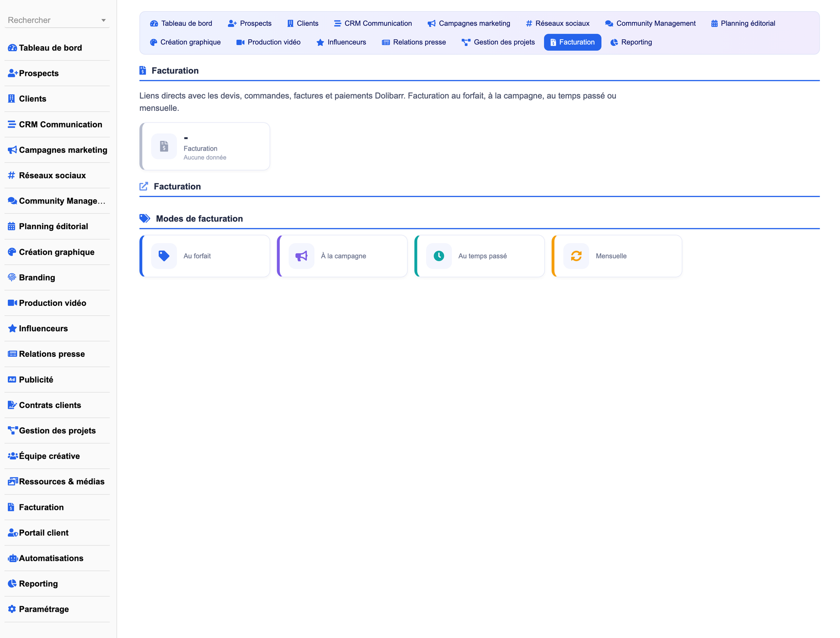Click the Contrats clients signature icon in sidebar

(13, 405)
